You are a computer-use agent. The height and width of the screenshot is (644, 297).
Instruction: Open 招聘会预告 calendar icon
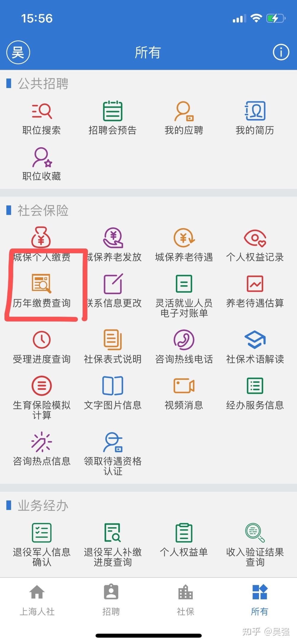coord(113,111)
